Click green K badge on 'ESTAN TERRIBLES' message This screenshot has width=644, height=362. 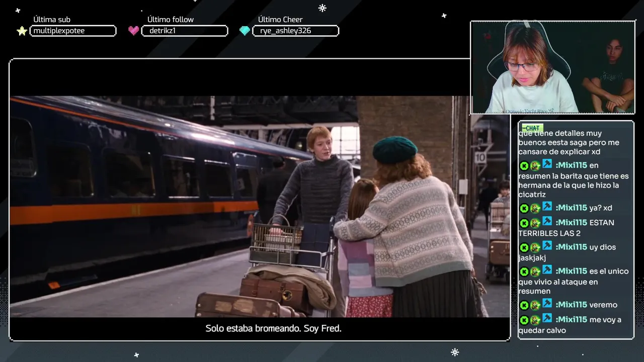pyautogui.click(x=524, y=223)
